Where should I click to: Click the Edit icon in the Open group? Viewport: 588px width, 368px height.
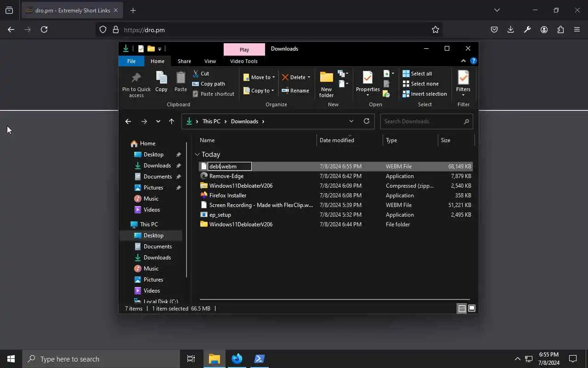(x=387, y=84)
